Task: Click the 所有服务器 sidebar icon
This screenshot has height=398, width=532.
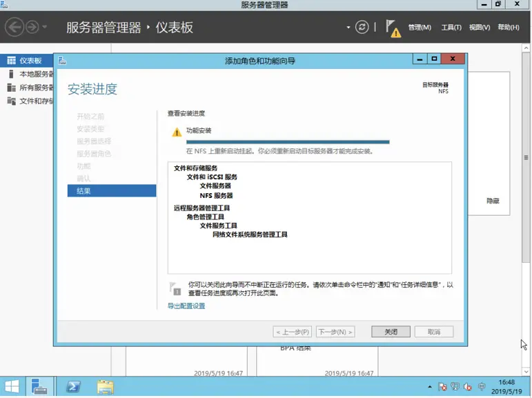Action: pos(11,88)
